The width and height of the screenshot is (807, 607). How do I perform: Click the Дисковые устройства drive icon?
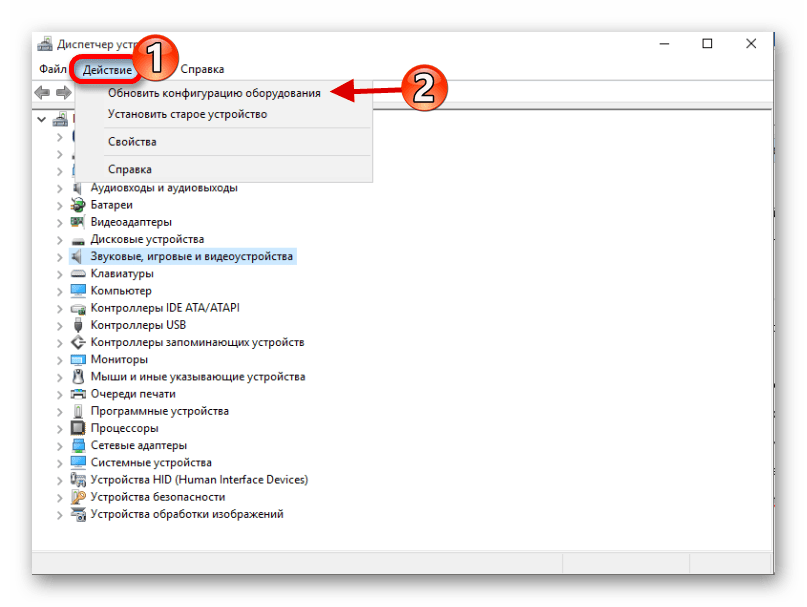coord(78,240)
